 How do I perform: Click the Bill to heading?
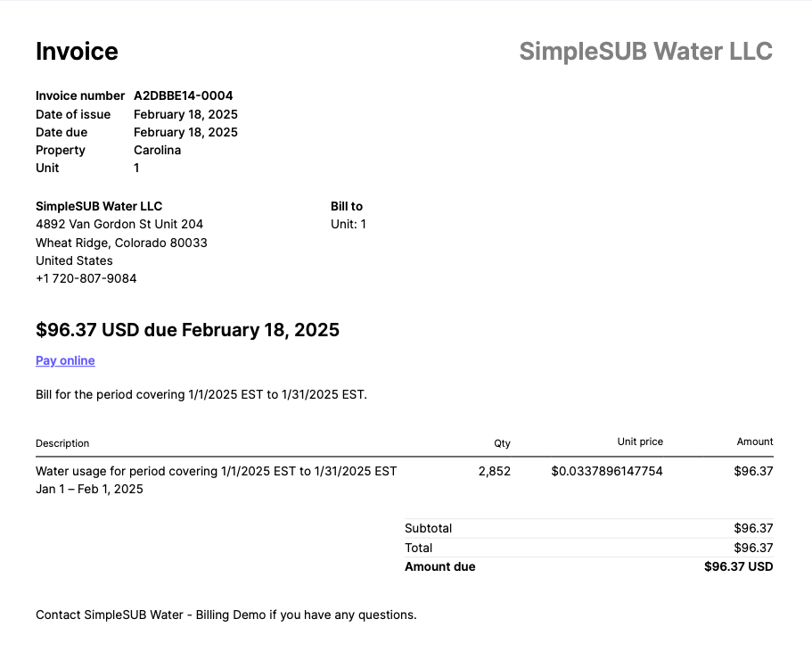347,206
